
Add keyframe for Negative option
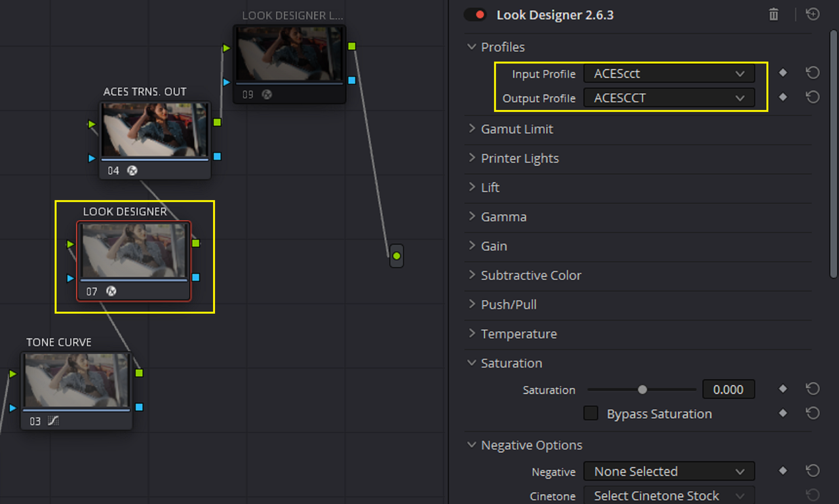[783, 471]
